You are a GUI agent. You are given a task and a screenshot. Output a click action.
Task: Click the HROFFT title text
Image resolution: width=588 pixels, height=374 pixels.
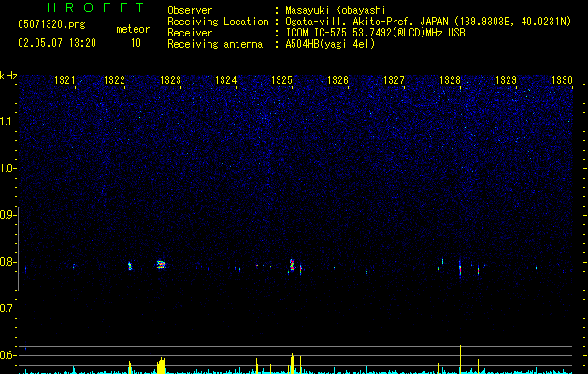(95, 7)
